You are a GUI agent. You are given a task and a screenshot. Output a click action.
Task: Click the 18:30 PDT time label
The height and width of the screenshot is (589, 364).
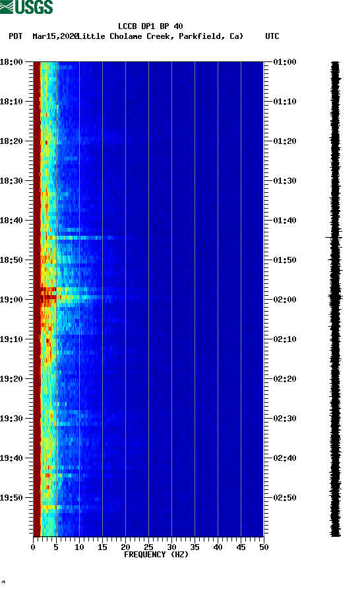[11, 181]
